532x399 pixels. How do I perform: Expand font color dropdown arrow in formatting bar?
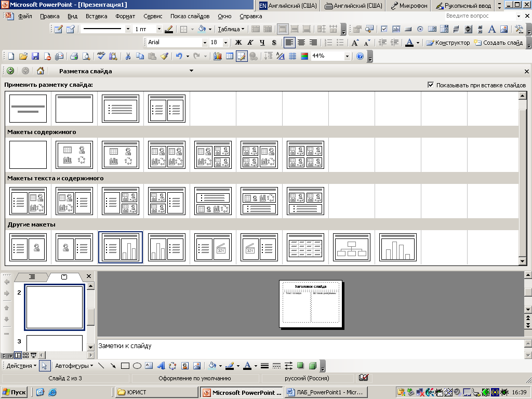pyautogui.click(x=418, y=43)
